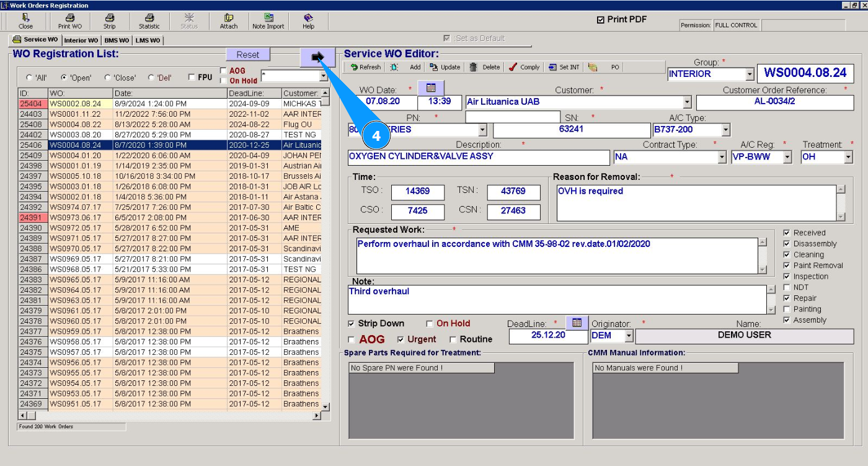Click the Print WO toolbar icon
The width and height of the screenshot is (868, 466).
69,21
